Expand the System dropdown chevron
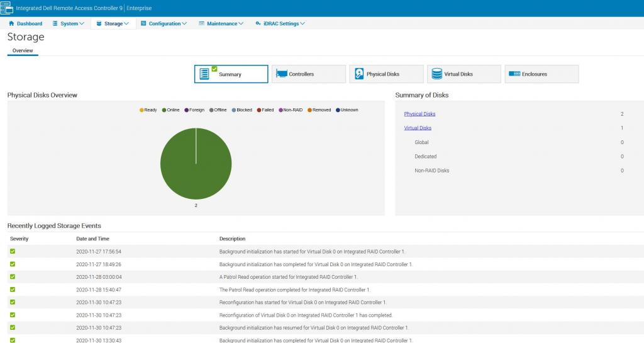Image resolution: width=644 pixels, height=343 pixels. pyautogui.click(x=82, y=23)
